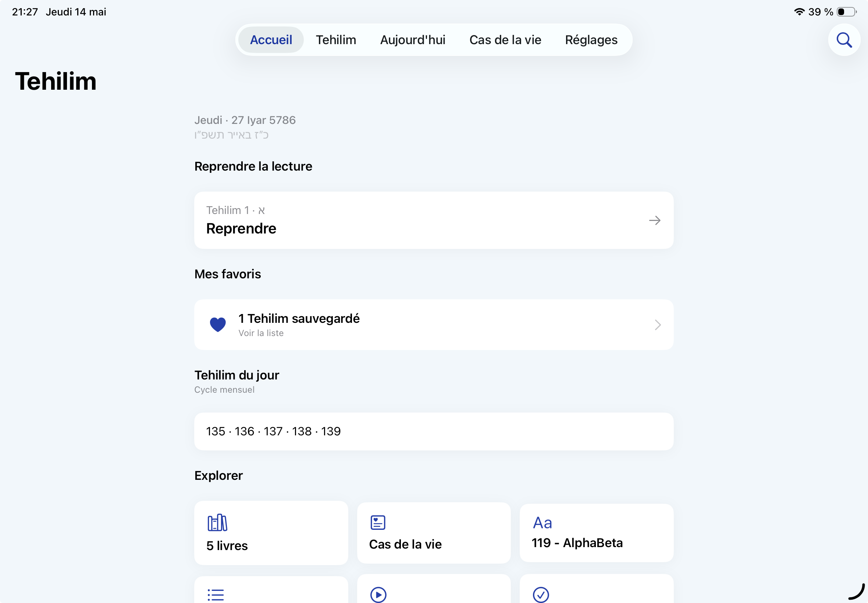Select the Accueil tab
Screen dimensions: 868x603
coord(271,40)
